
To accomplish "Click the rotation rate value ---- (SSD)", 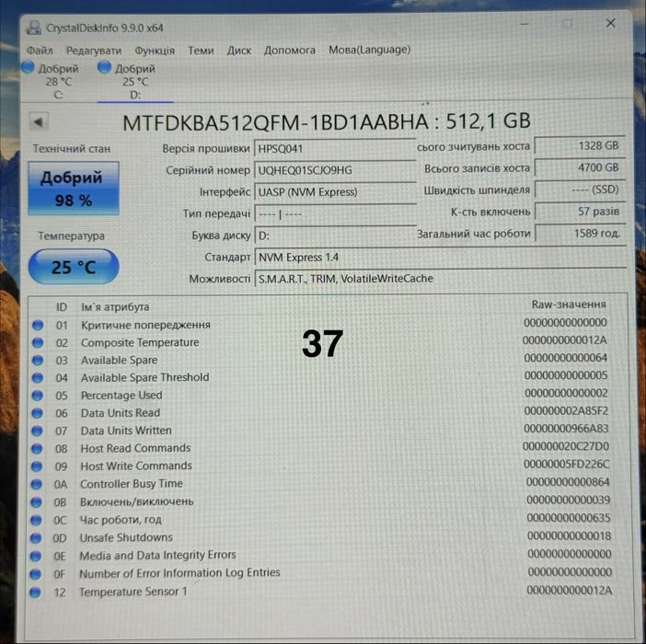I will (580, 190).
